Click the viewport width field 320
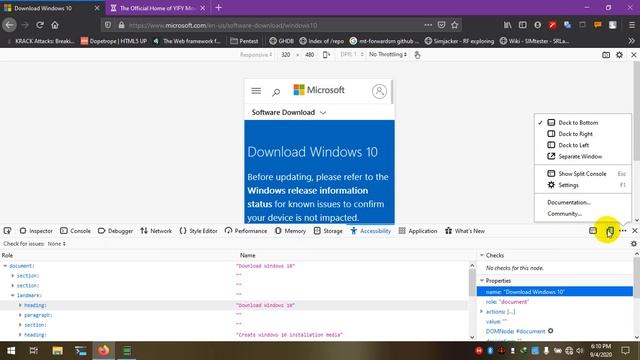Viewport: 640px width, 360px height. 286,55
